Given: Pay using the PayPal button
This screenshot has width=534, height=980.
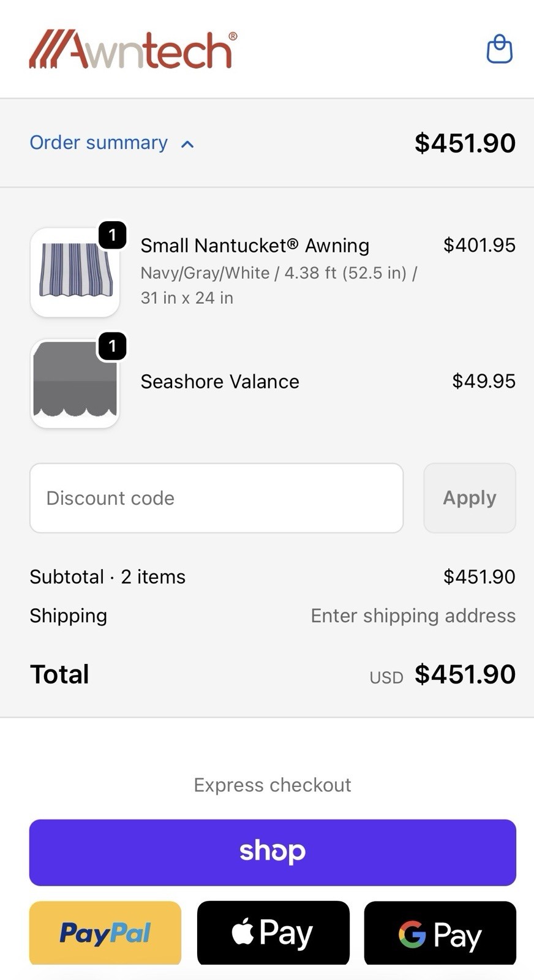Looking at the screenshot, I should (105, 932).
